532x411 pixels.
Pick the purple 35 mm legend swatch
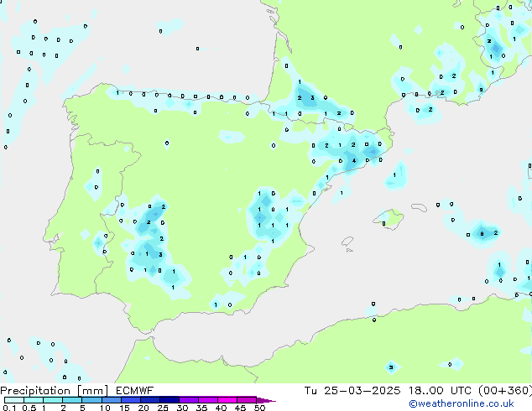208,400
